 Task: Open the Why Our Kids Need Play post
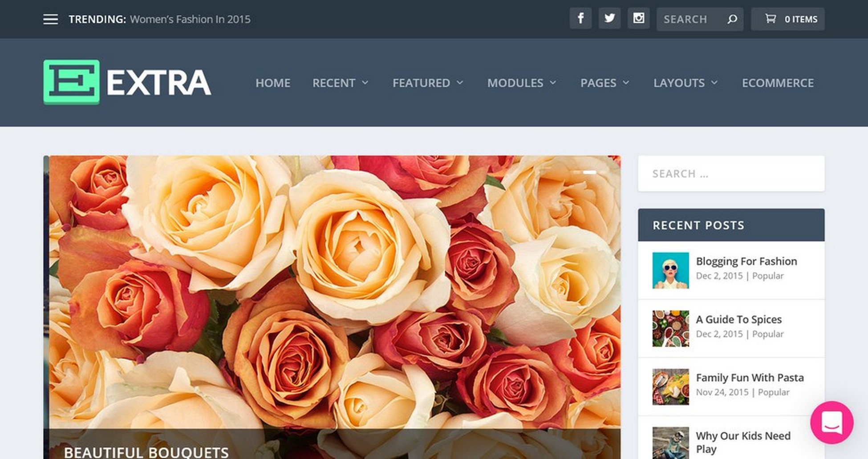point(743,442)
